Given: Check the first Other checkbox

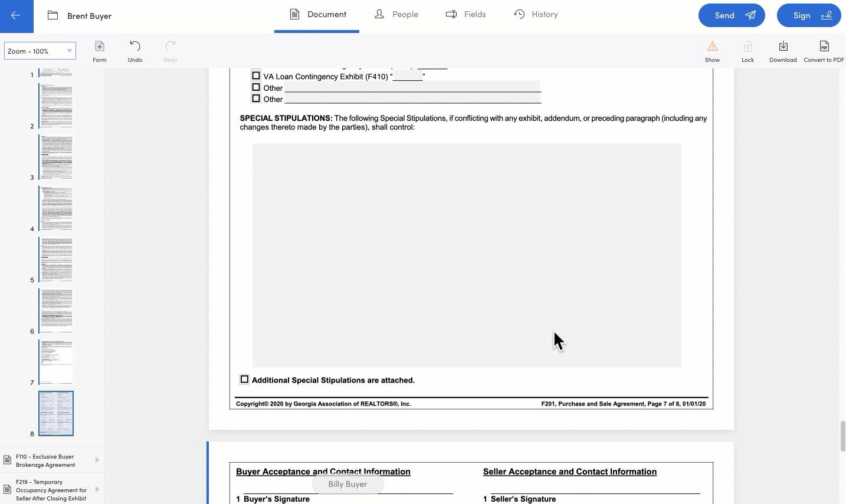Looking at the screenshot, I should pos(256,87).
